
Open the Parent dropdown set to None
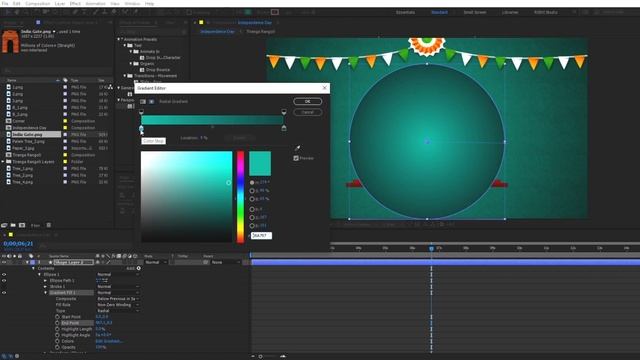[x=225, y=262]
